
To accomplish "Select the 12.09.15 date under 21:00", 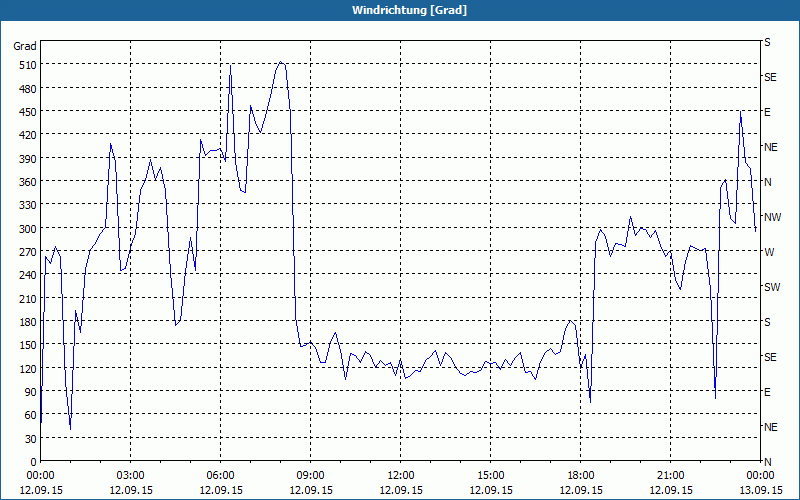I will pyautogui.click(x=670, y=490).
